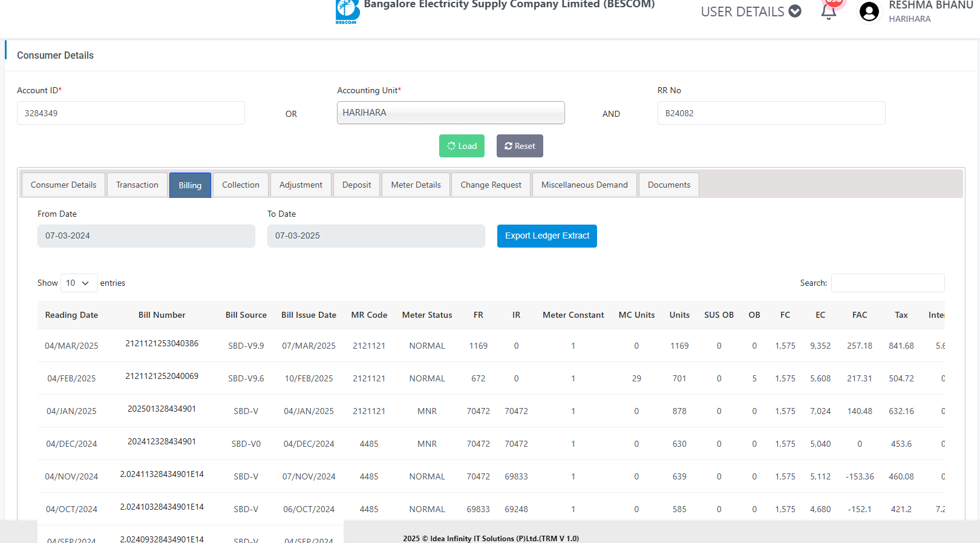980x543 pixels.
Task: Open the Change Request tab
Action: coord(491,185)
